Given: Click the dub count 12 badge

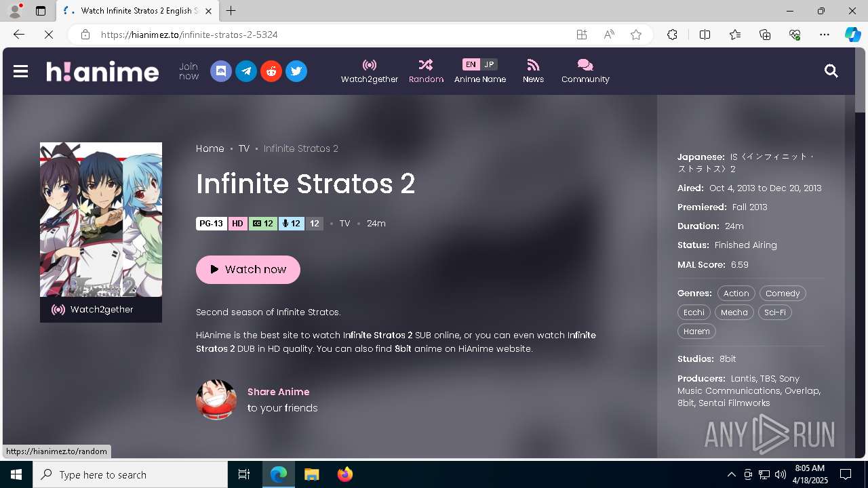Looking at the screenshot, I should tap(292, 224).
